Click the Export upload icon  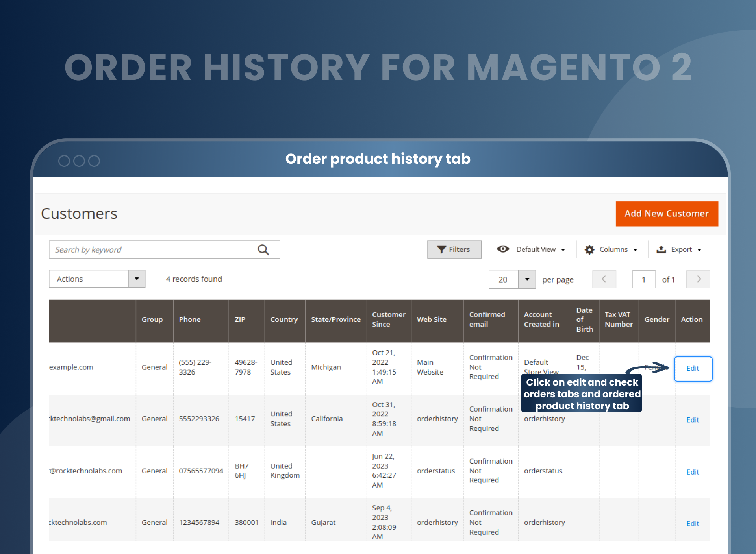(x=661, y=249)
